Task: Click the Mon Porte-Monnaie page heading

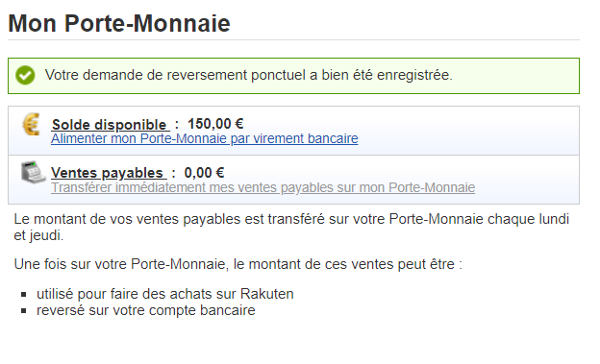Action: [x=119, y=23]
